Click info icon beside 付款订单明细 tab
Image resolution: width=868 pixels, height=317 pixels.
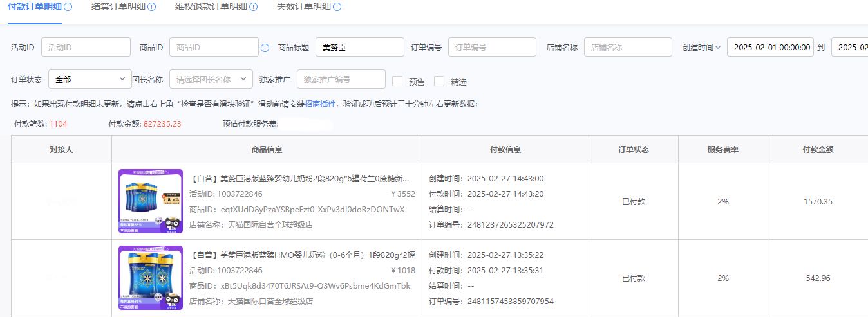coord(68,6)
